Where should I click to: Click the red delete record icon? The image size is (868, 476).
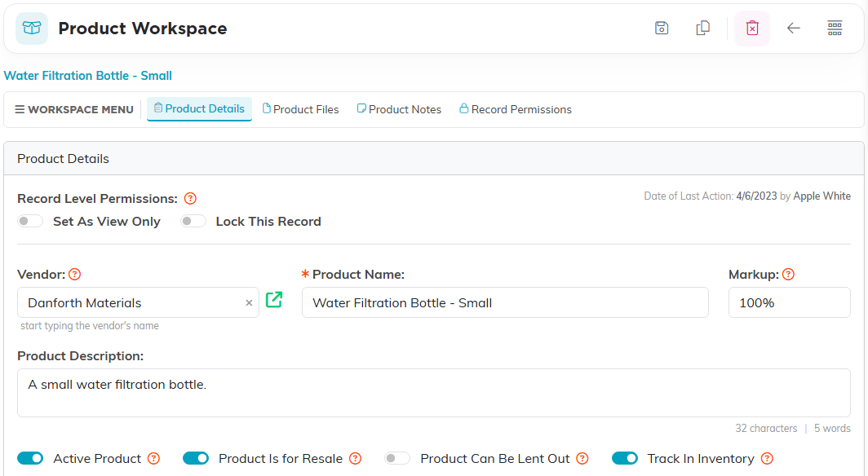(x=752, y=29)
